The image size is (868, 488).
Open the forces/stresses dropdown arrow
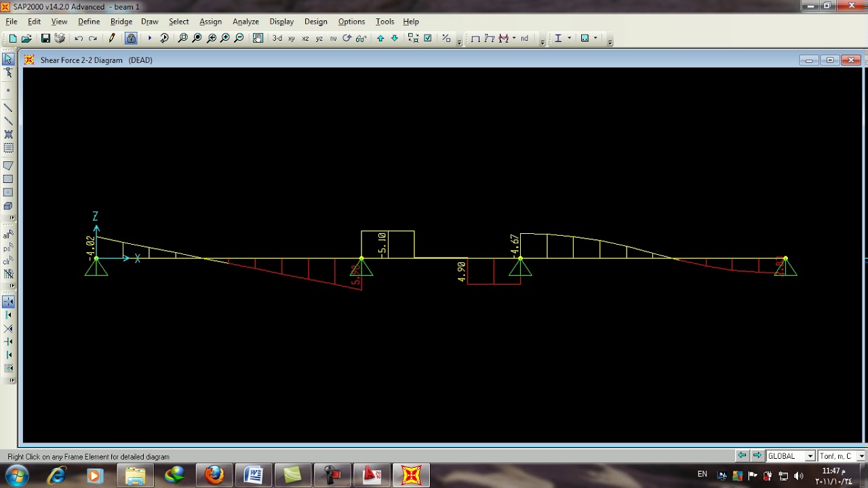point(514,39)
